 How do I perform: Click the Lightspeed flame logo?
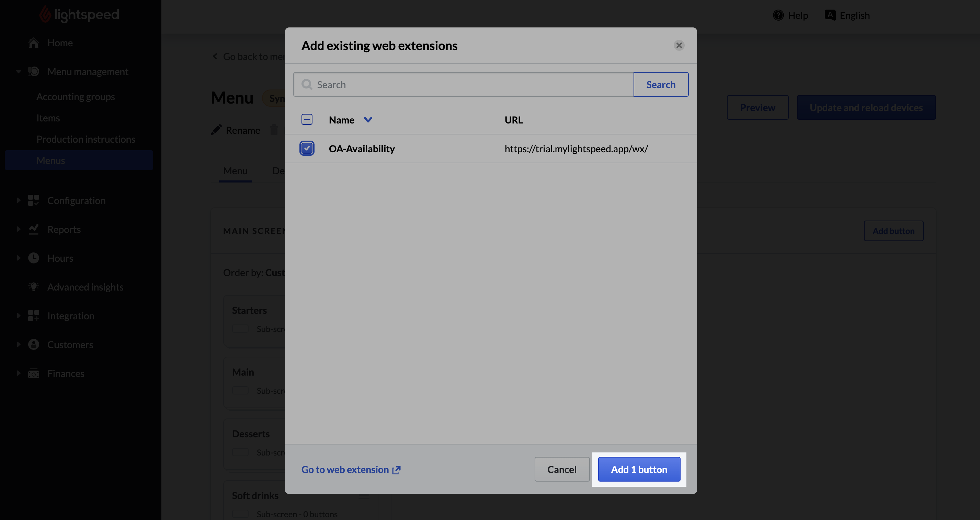[x=45, y=14]
